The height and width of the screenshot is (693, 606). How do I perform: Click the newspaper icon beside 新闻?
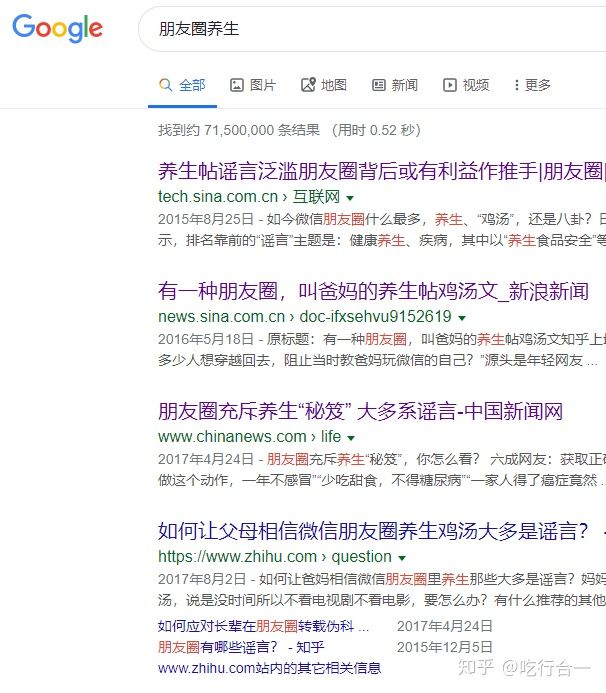point(379,85)
